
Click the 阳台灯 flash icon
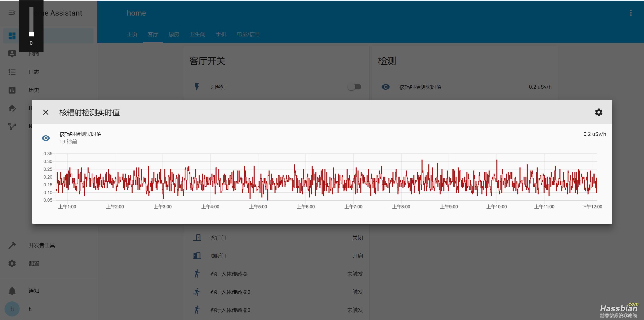click(x=197, y=87)
